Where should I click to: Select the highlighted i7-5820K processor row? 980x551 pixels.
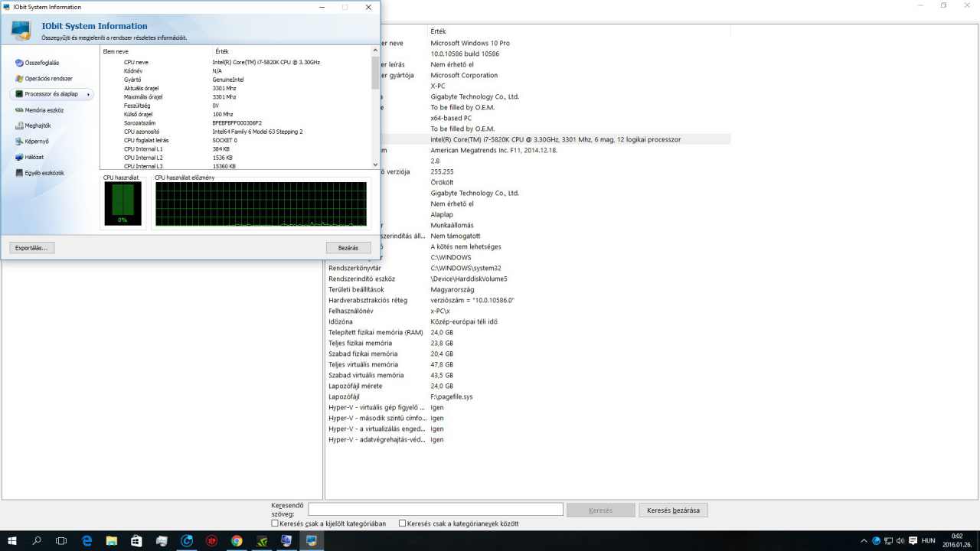[555, 139]
